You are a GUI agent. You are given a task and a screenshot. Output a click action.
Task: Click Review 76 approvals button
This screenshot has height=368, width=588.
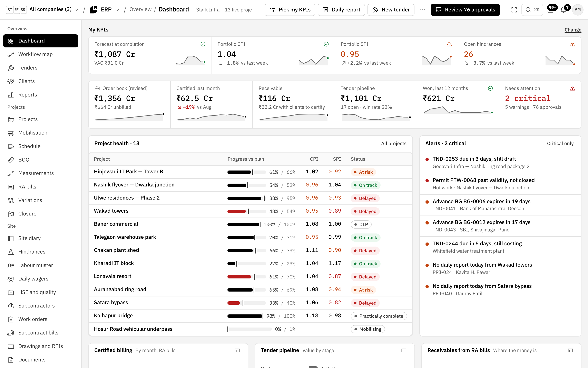pos(465,10)
